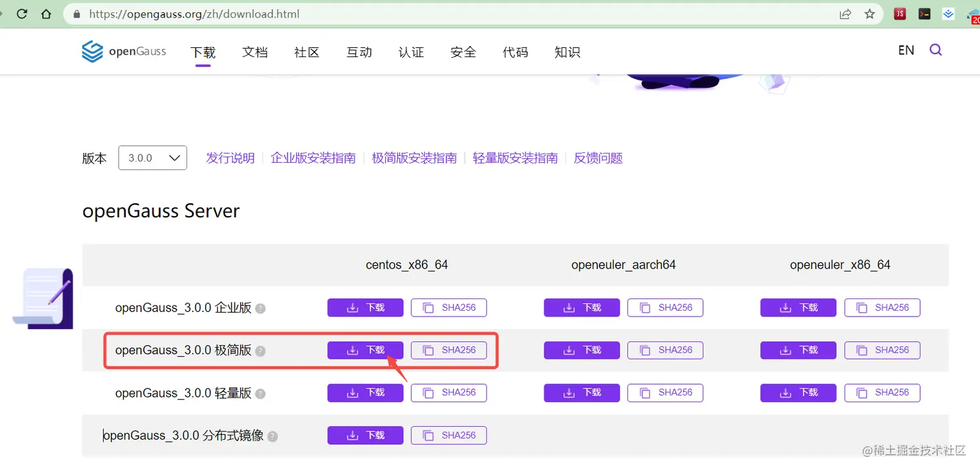The image size is (980, 471).
Task: Copy SHA256 of 极简版 centos_x86_64
Action: click(449, 350)
